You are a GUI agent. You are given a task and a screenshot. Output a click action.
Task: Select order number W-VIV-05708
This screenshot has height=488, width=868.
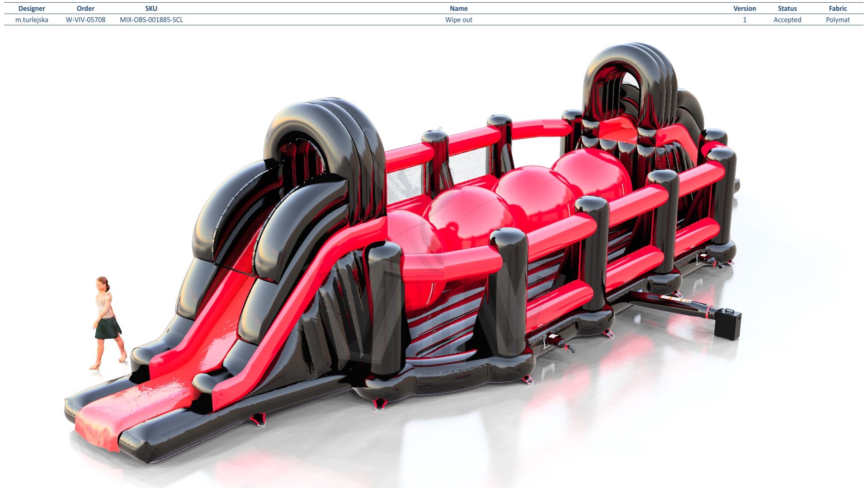(85, 20)
